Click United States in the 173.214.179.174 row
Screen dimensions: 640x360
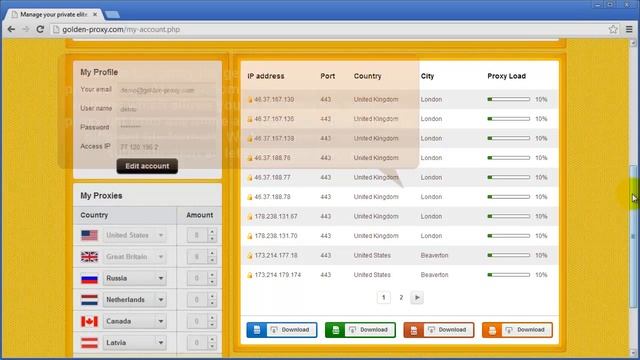[x=372, y=275]
